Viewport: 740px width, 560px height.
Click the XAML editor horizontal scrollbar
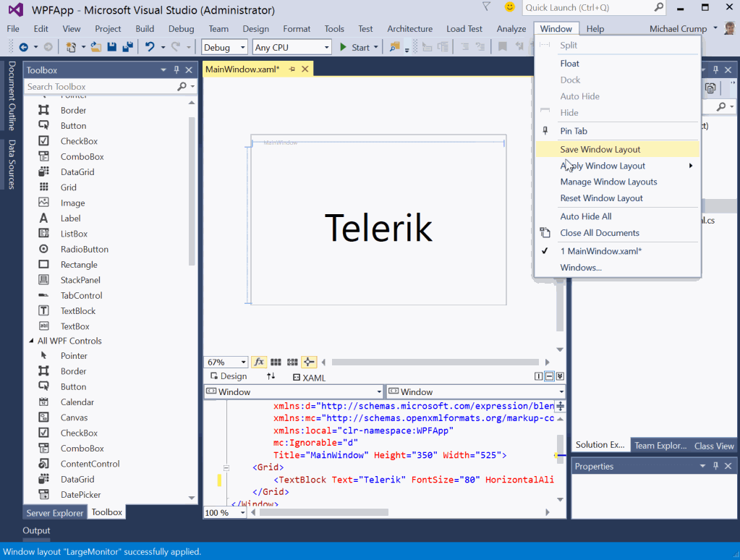coord(324,512)
